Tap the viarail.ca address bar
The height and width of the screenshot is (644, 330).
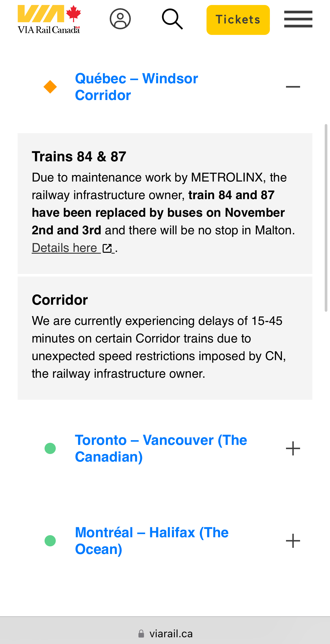point(171,634)
